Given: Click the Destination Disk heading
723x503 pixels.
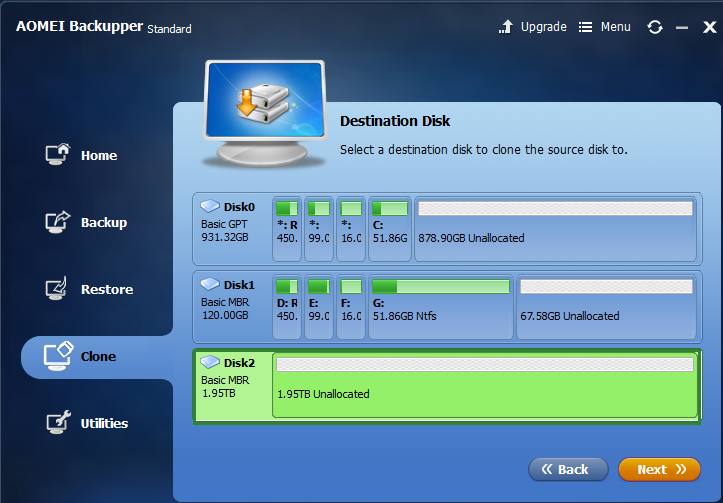Looking at the screenshot, I should pos(395,121).
